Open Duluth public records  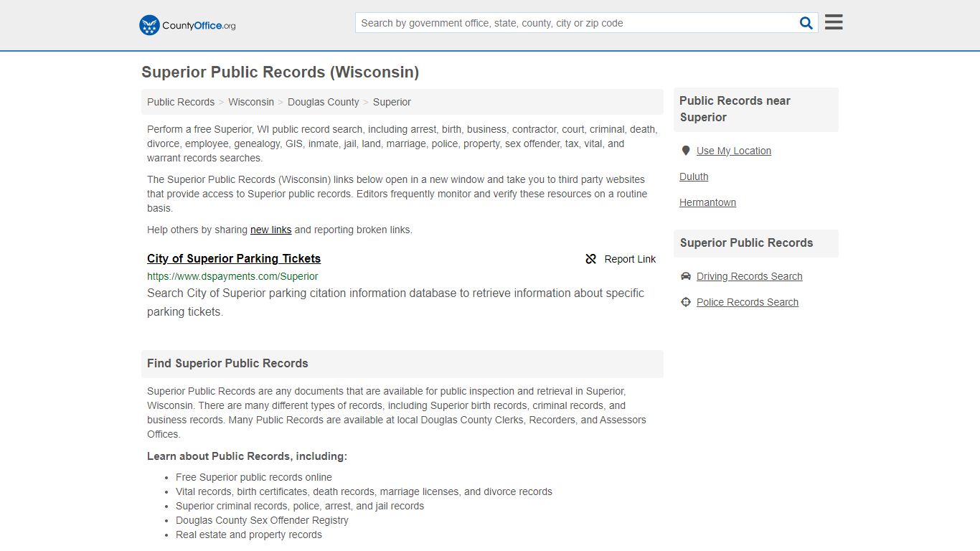[694, 176]
